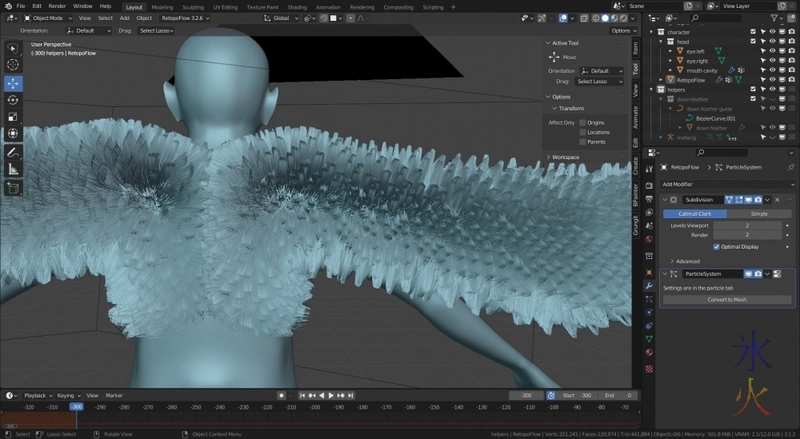This screenshot has width=800, height=439.
Task: Toggle ParticleSystem modifier viewport display
Action: [x=748, y=274]
